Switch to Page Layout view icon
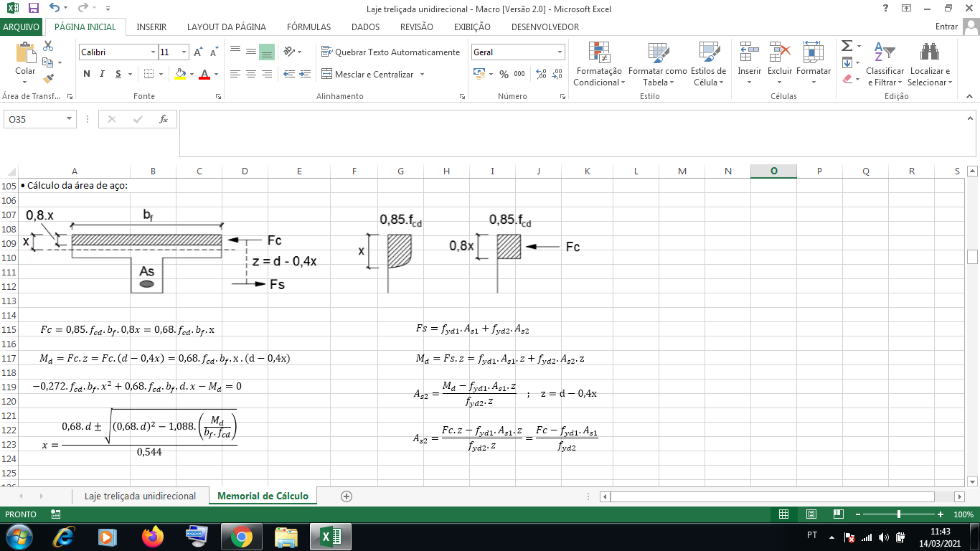This screenshot has height=551, width=980. click(x=811, y=514)
